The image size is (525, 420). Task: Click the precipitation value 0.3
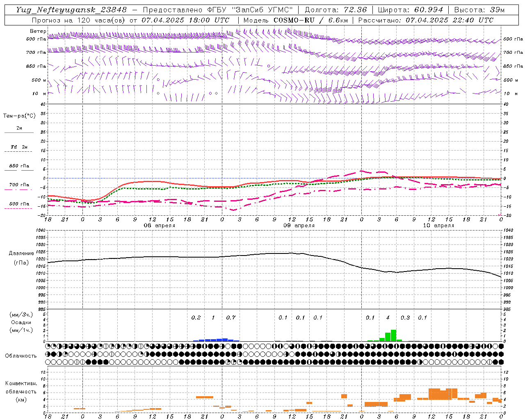(x=405, y=317)
